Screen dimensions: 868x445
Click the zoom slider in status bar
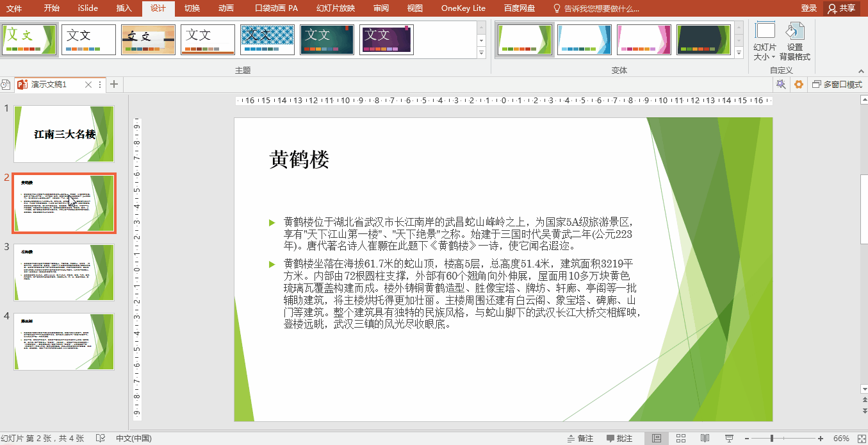coord(784,439)
